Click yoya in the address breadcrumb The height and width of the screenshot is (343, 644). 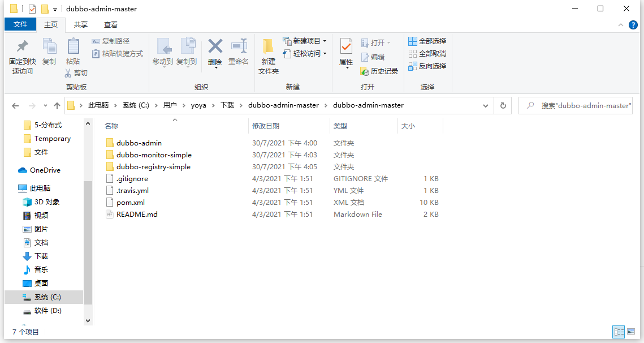point(198,105)
